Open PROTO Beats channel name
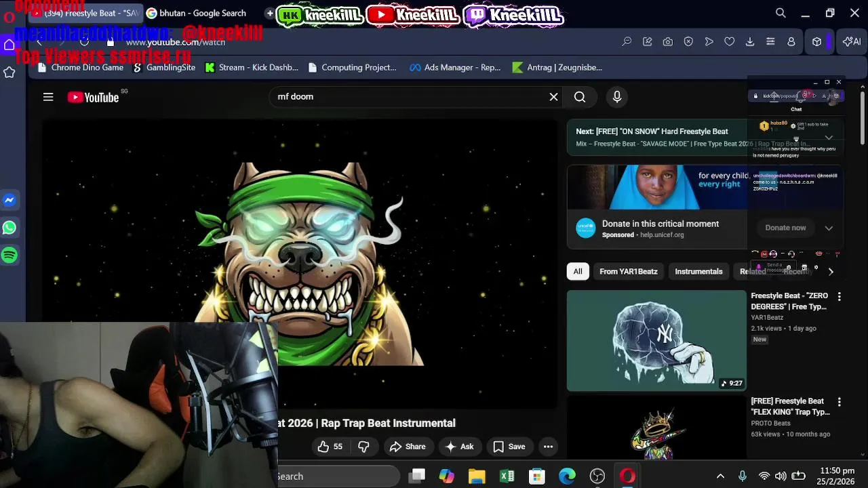The image size is (868, 488). pyautogui.click(x=770, y=424)
